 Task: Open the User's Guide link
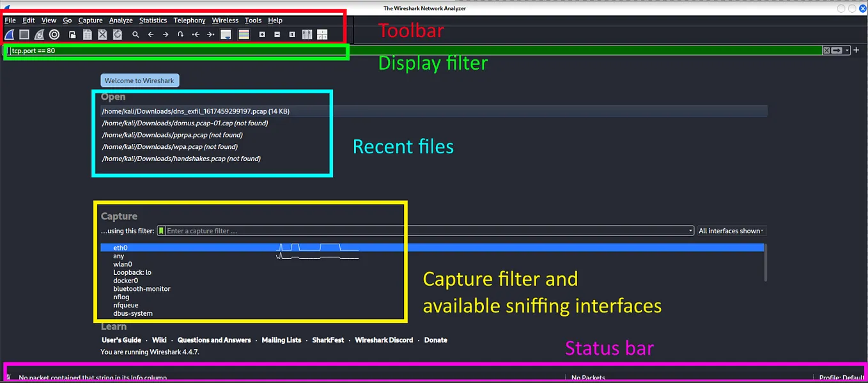tap(121, 340)
